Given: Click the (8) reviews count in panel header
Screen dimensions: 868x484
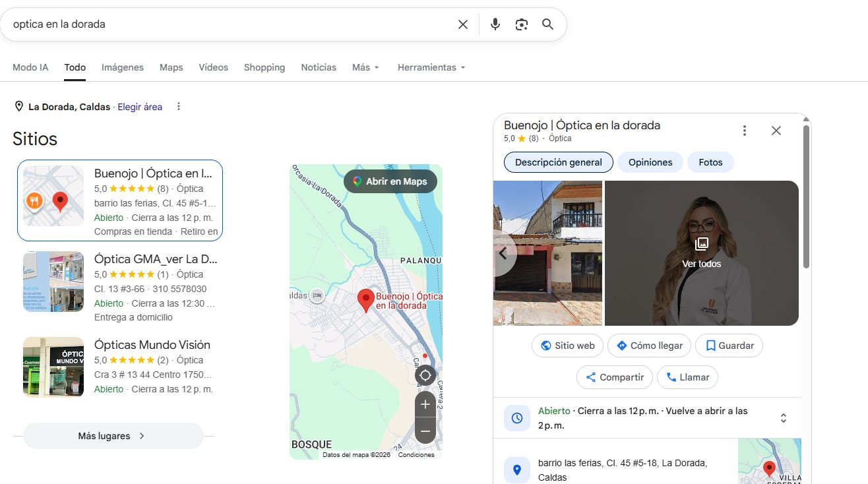Looking at the screenshot, I should [x=534, y=138].
